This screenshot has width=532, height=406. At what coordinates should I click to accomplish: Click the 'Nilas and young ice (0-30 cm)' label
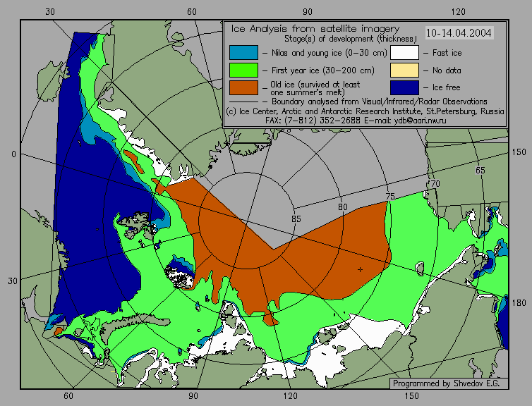[329, 53]
